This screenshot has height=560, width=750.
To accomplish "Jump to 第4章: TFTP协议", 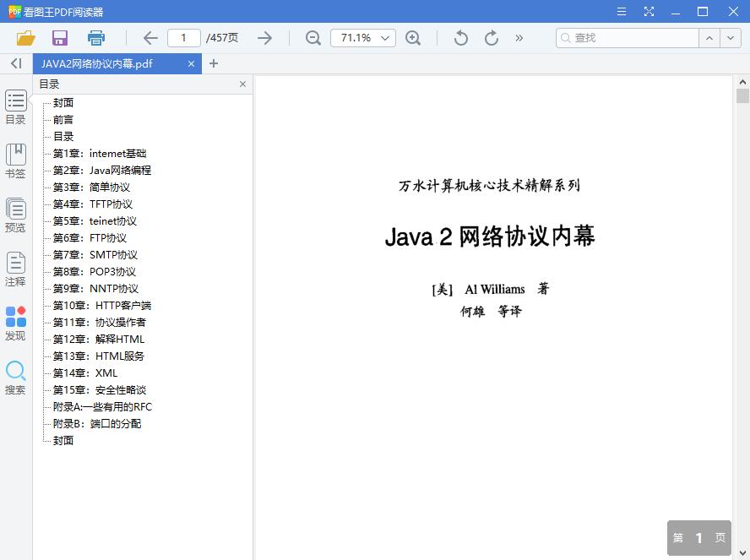I will point(93,204).
